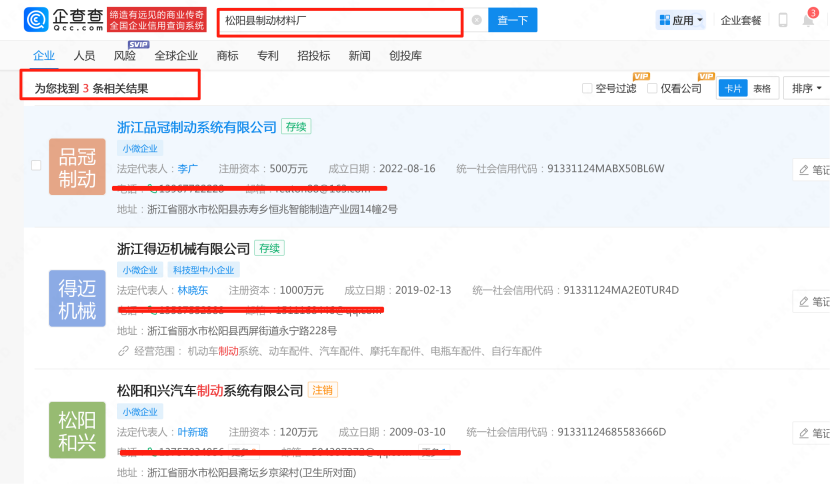Select the 企业 tab
This screenshot has width=830, height=484.
coord(44,56)
